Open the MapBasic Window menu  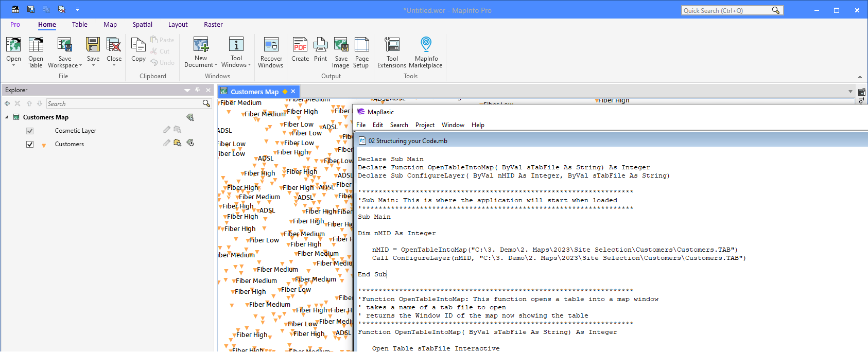[x=453, y=125]
